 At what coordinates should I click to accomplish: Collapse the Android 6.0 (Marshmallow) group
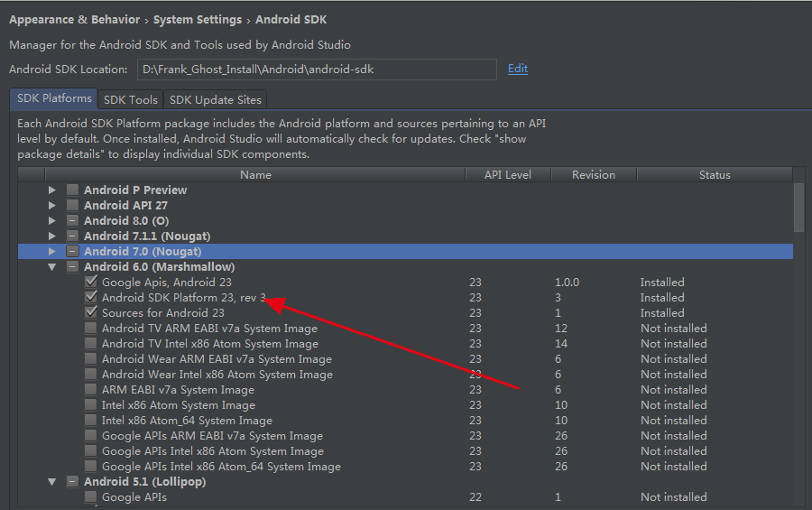[x=51, y=267]
